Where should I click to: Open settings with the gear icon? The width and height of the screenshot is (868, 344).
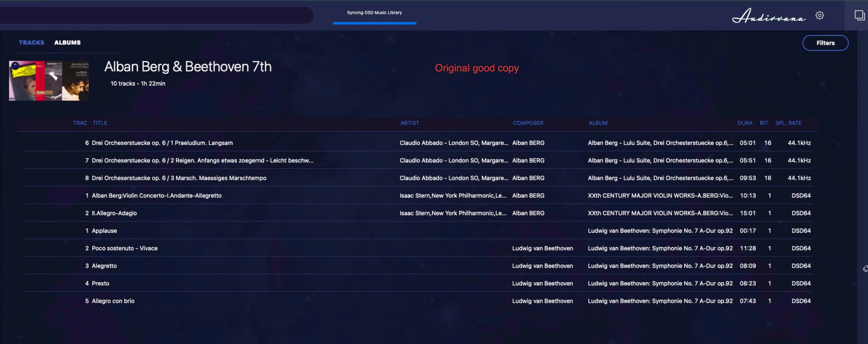coord(820,16)
